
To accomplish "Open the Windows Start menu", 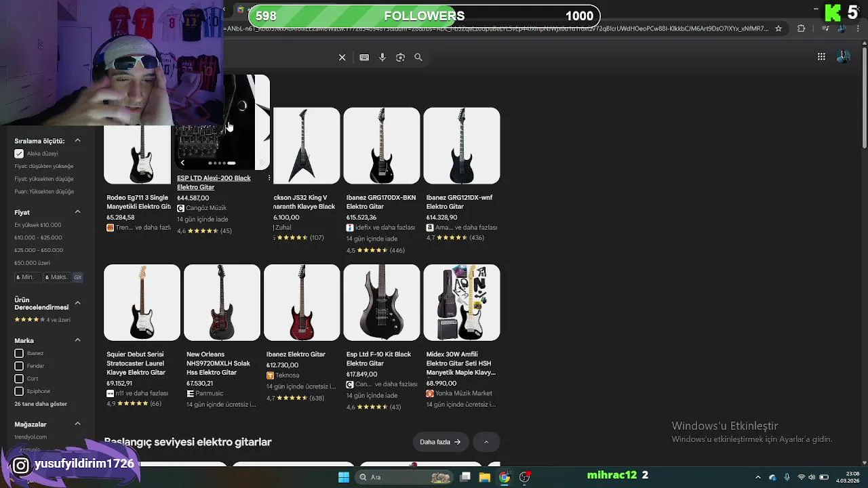I will point(344,477).
